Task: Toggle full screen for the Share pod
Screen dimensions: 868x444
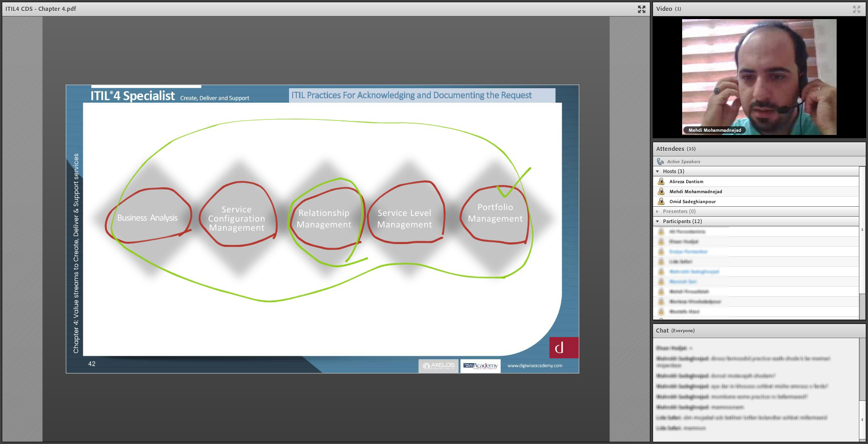Action: (x=641, y=9)
